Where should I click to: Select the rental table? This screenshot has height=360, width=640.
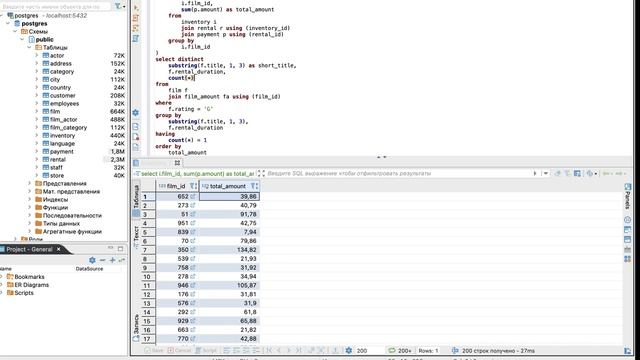coord(58,159)
